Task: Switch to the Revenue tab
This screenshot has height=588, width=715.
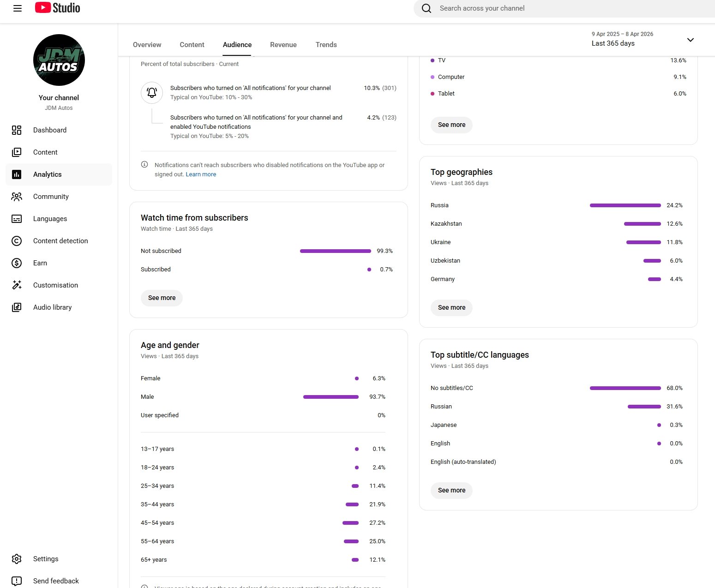Action: click(283, 45)
